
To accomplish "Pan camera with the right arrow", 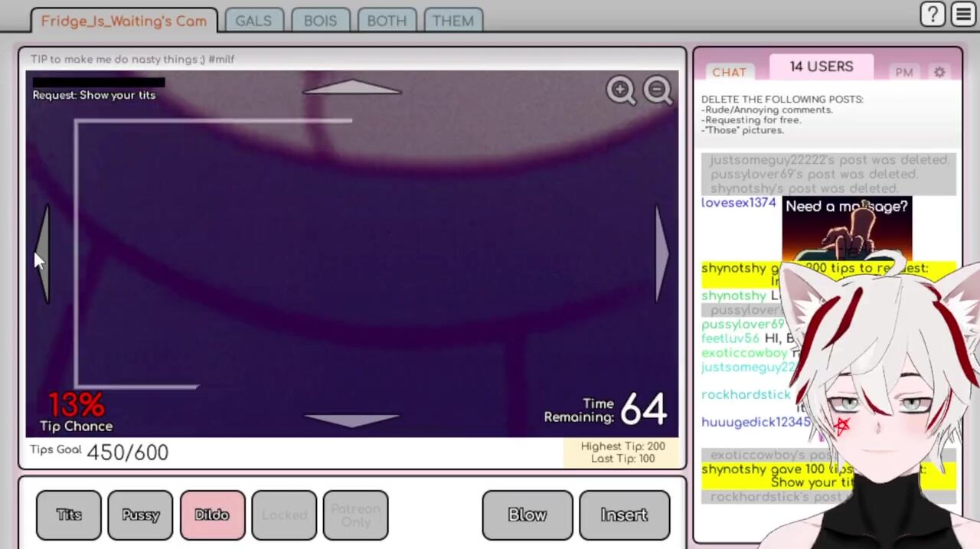I will (661, 254).
